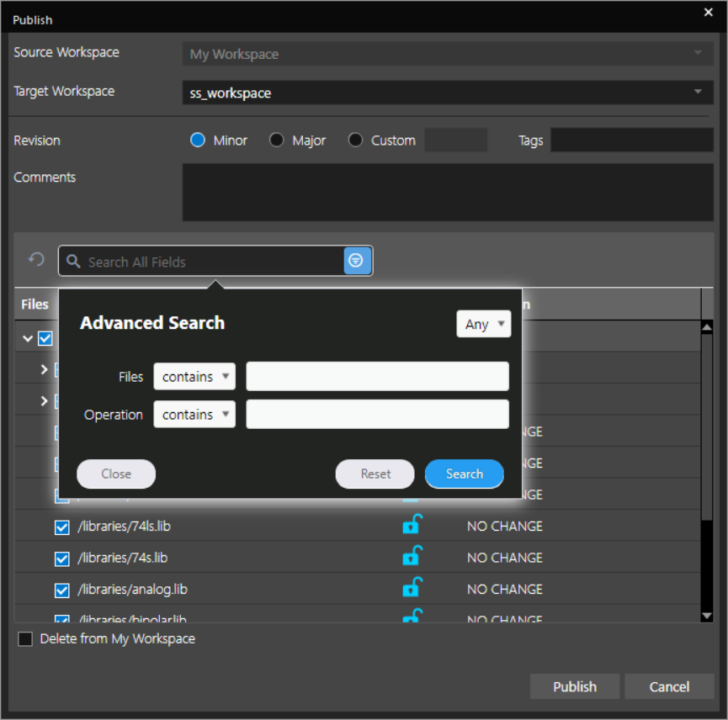Uncheck the /libraries/74ls.lib file checkbox

tap(61, 527)
